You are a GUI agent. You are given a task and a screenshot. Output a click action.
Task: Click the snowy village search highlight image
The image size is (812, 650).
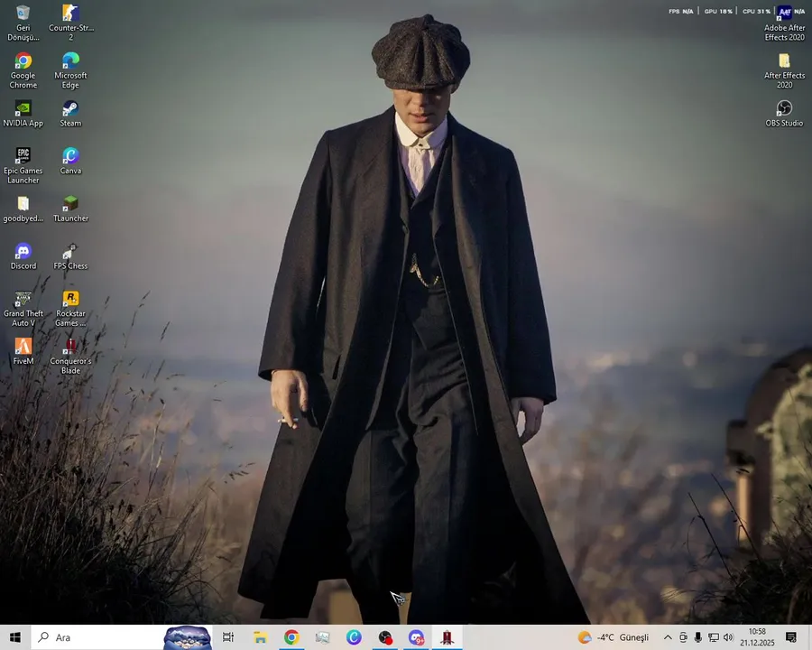pos(188,637)
